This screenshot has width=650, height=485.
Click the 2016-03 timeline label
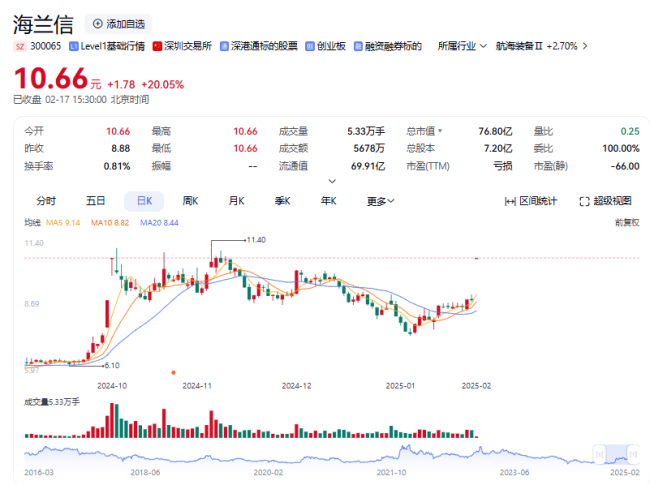click(39, 473)
